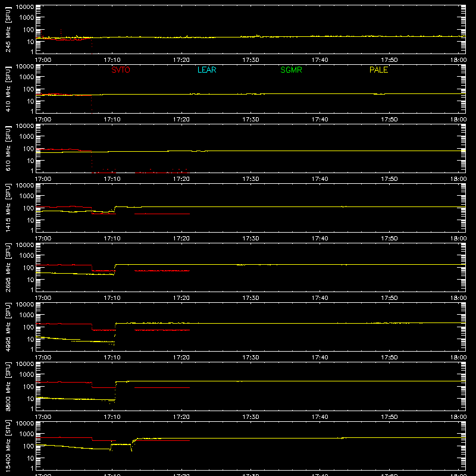Select the 410 MHz [SFU] axis title
The width and height of the screenshot is (476, 476).
[8, 89]
